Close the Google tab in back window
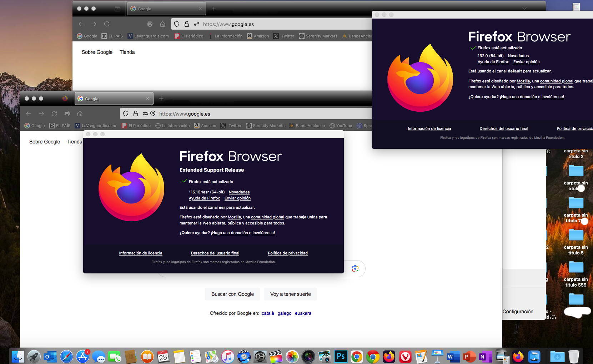593x364 pixels. (x=200, y=9)
